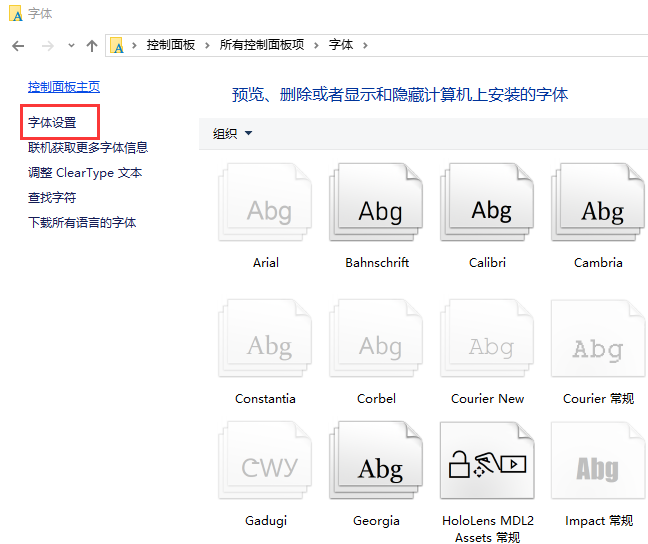Viewport: 648px width, 544px height.
Task: Click the Corbel name label
Action: tap(376, 399)
